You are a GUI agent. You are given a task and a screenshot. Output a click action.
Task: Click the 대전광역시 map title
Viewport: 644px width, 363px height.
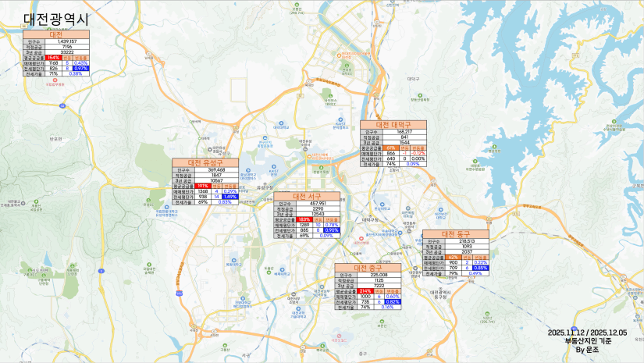pyautogui.click(x=56, y=19)
